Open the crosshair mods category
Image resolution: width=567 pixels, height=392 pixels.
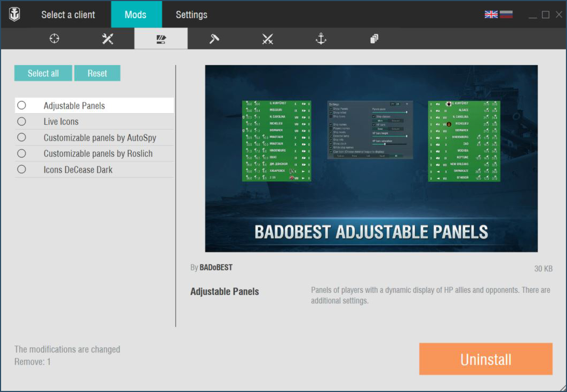coord(54,38)
